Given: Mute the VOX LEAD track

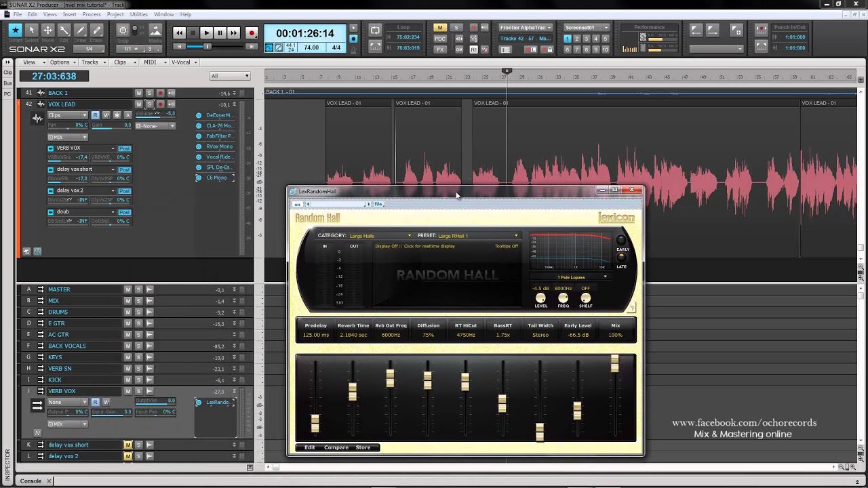Looking at the screenshot, I should click(x=139, y=104).
